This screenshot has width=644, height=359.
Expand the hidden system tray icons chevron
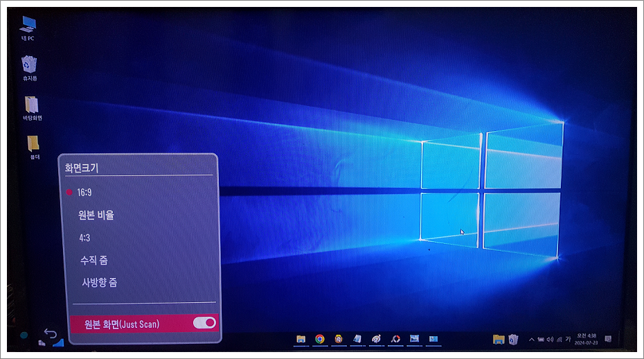[531, 340]
